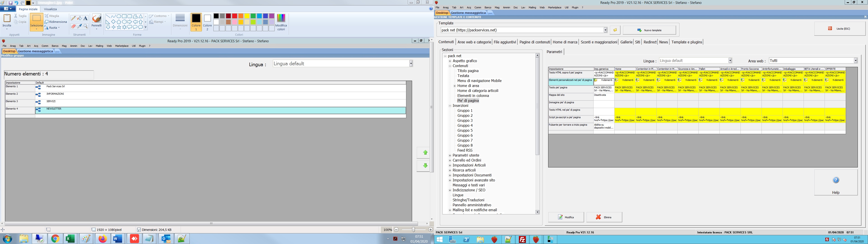The image size is (868, 244).
Task: Pick the yellow swatch in Paint's palette
Action: tap(247, 16)
